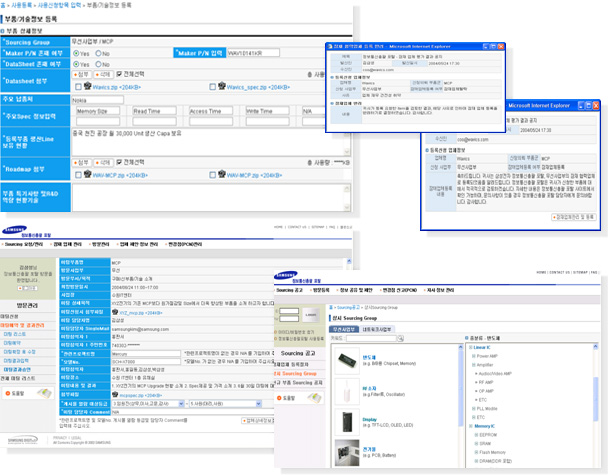Expand the Linear IC tree node
The width and height of the screenshot is (608, 475).
pyautogui.click(x=471, y=347)
